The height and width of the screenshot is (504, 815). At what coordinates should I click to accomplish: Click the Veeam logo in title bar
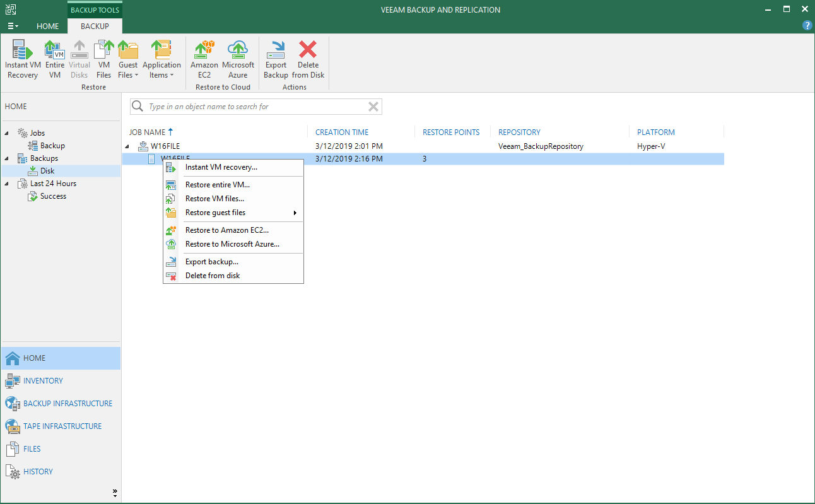tap(11, 9)
